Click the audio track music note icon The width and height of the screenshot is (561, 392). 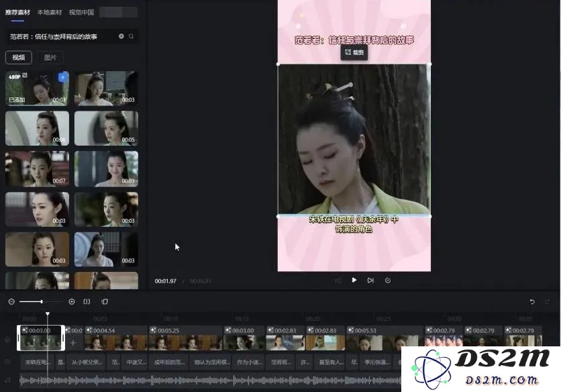(7, 380)
